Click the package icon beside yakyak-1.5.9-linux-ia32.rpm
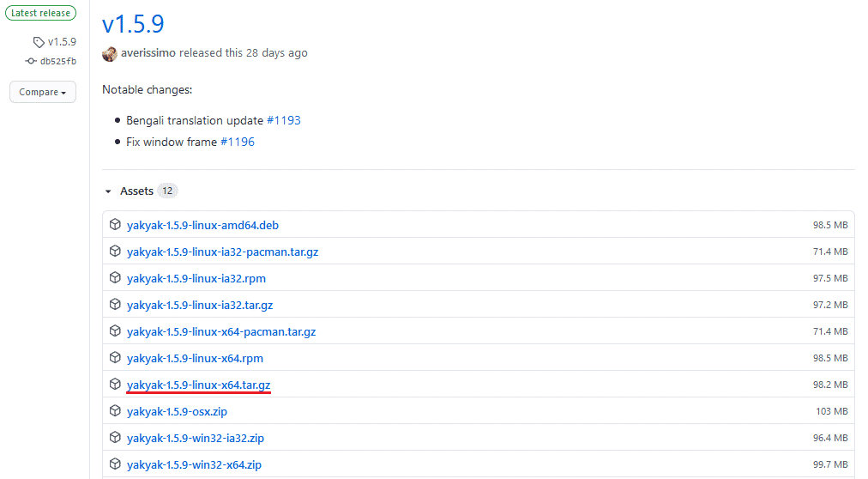868x479 pixels. [115, 277]
